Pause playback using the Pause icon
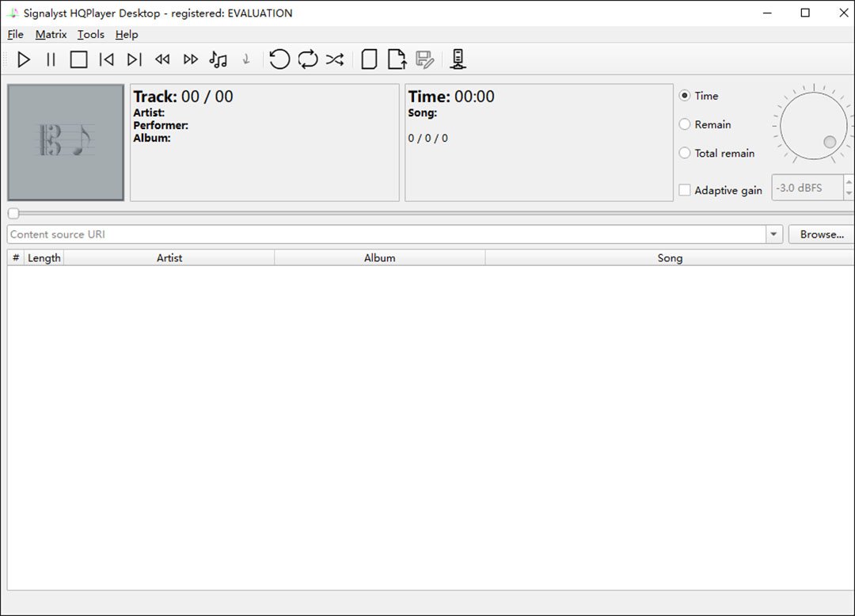This screenshot has height=616, width=855. 51,59
